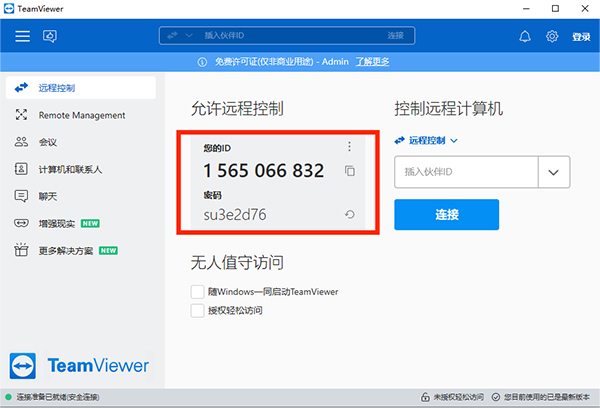This screenshot has height=408, width=600.
Task: Expand the partner ID history dropdown arrow
Action: [554, 172]
